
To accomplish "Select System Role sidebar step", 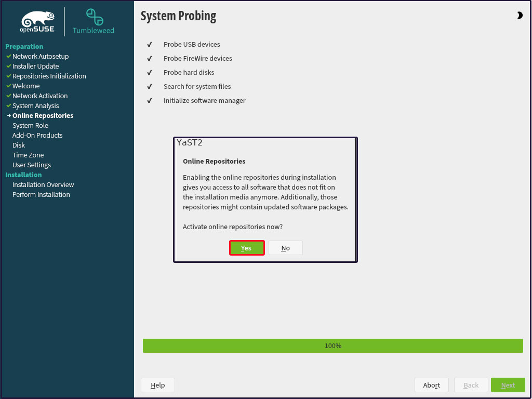I will pyautogui.click(x=30, y=125).
